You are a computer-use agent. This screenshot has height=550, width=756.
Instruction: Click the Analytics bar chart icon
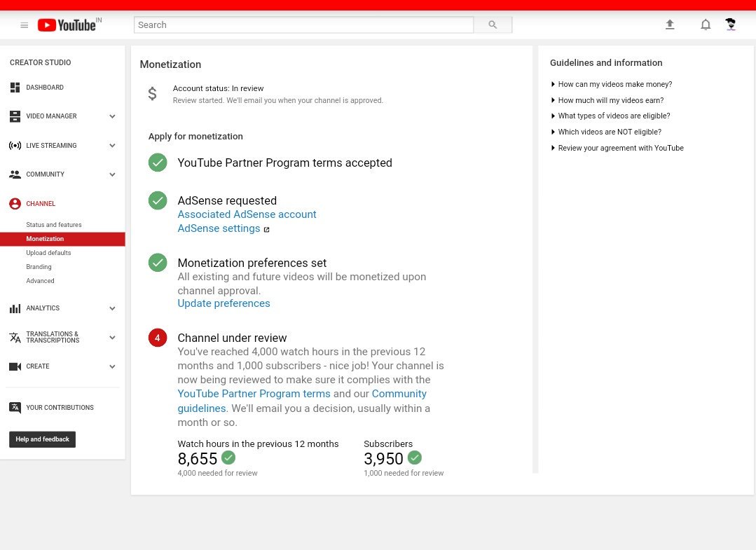click(x=15, y=308)
